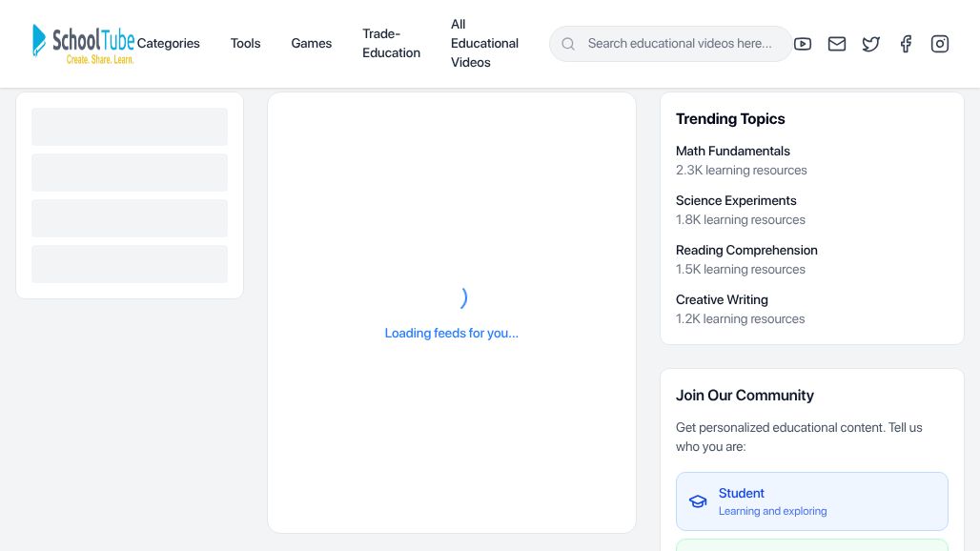Viewport: 980px width, 551px height.
Task: Open the Tools menu item
Action: coord(245,44)
